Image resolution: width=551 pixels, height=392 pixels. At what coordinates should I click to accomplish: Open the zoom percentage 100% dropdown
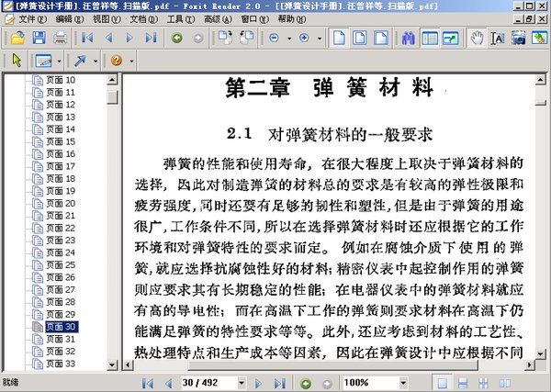[403, 383]
